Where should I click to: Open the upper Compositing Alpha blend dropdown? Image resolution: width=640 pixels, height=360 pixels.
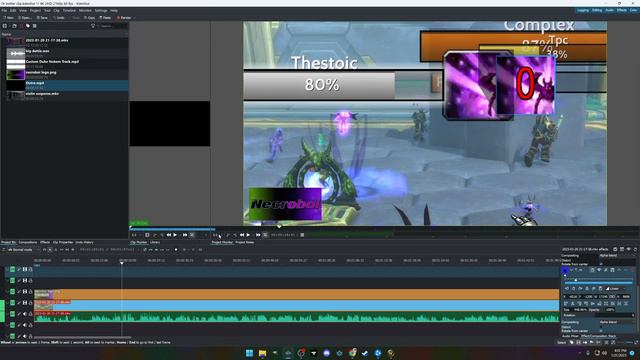[x=617, y=256]
